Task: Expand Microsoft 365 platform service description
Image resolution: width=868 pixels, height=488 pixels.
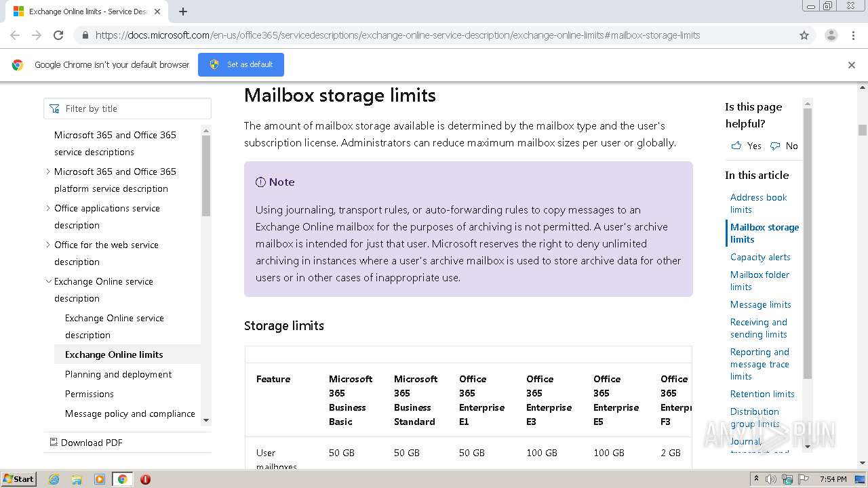Action: pos(48,171)
